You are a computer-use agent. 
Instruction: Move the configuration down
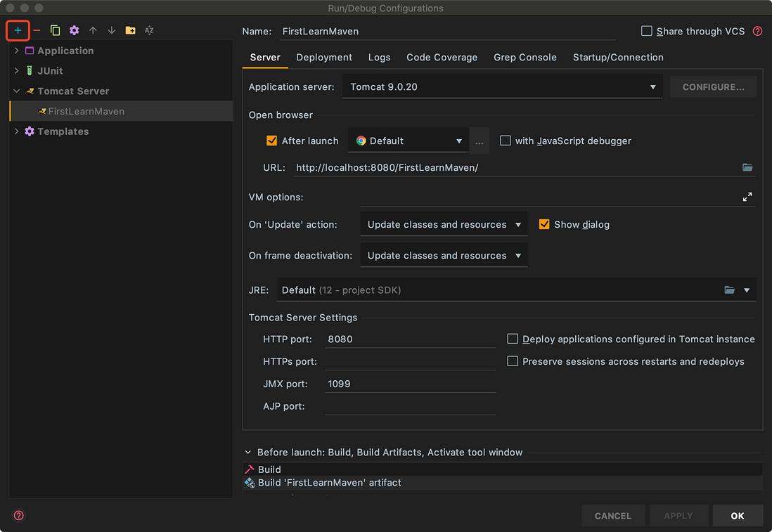[112, 30]
